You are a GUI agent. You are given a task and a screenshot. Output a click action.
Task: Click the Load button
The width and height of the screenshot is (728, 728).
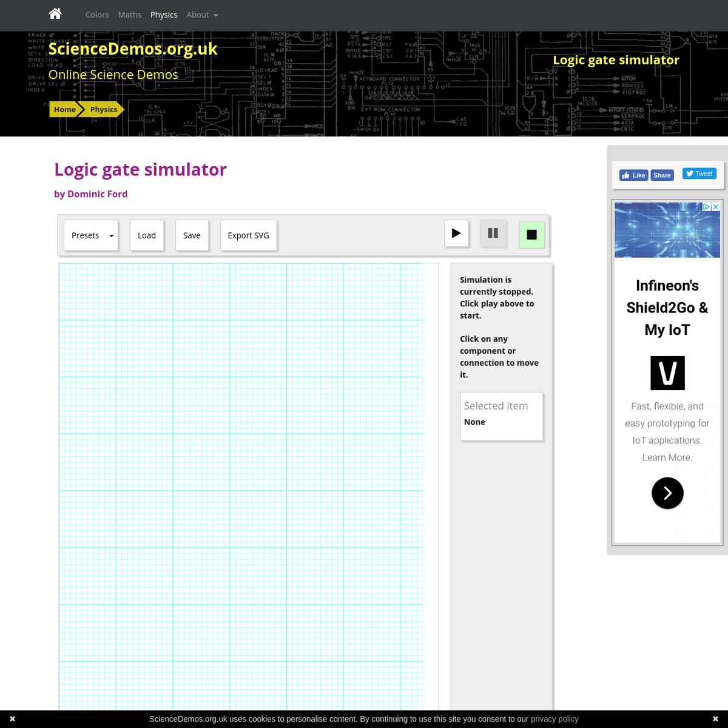[147, 235]
